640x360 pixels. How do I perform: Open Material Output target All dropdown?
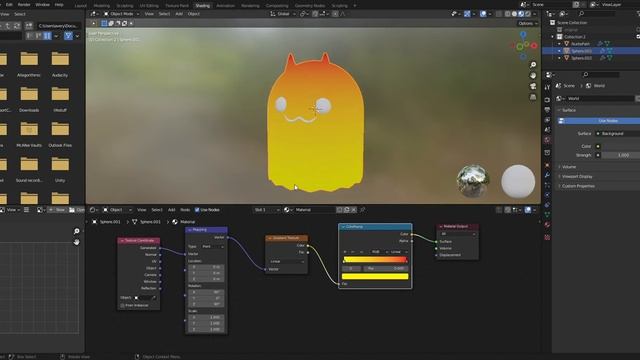click(458, 234)
